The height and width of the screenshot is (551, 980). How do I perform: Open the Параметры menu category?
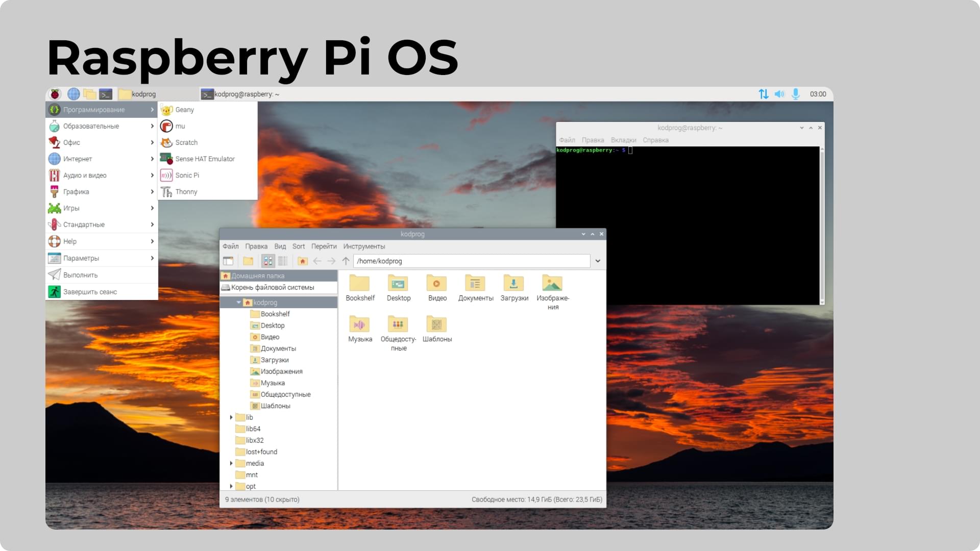click(x=102, y=258)
